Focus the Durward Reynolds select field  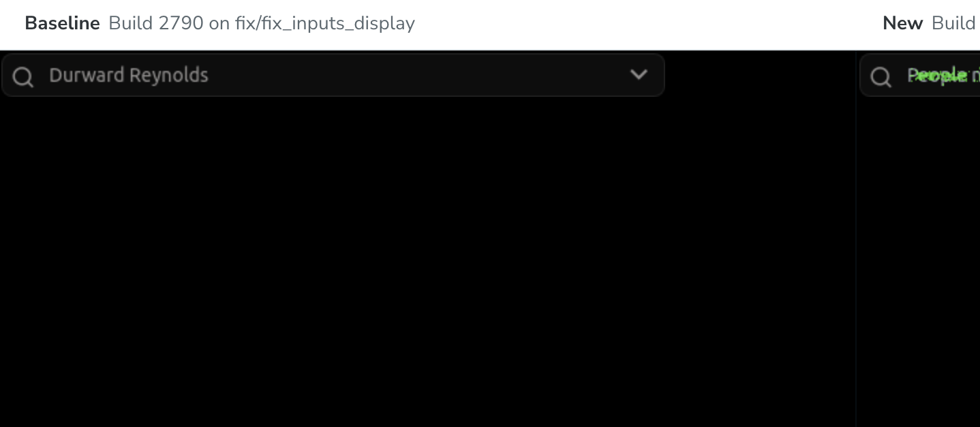[333, 75]
